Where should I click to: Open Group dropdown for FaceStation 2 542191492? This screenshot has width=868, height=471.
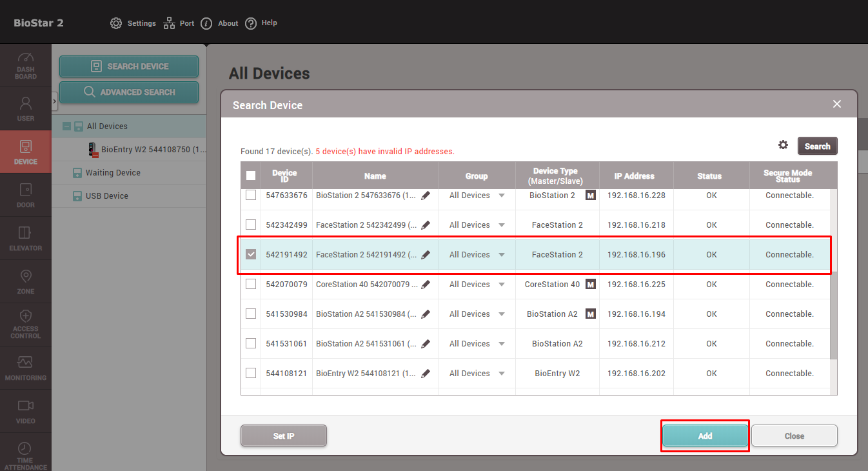pyautogui.click(x=502, y=255)
